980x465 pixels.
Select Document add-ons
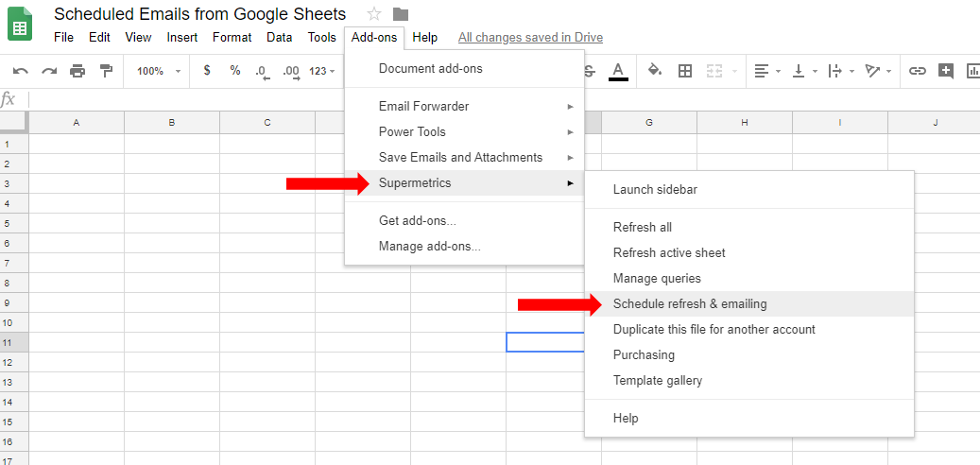pos(464,69)
